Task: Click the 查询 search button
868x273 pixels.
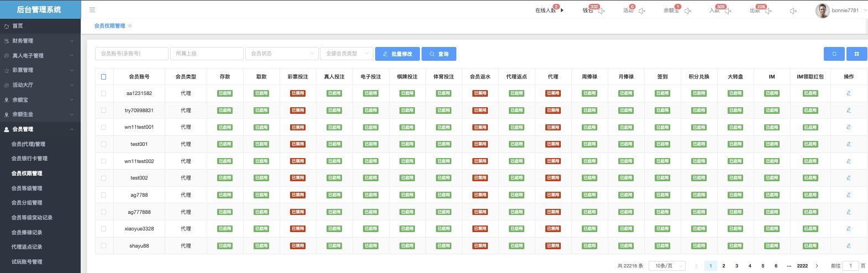Action: (439, 54)
